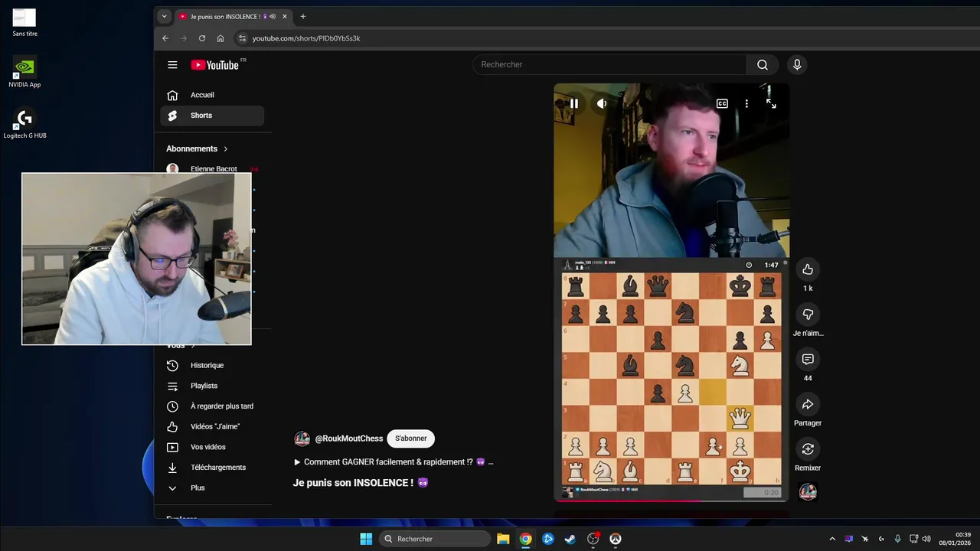Go to Chrome home page

coord(220,38)
